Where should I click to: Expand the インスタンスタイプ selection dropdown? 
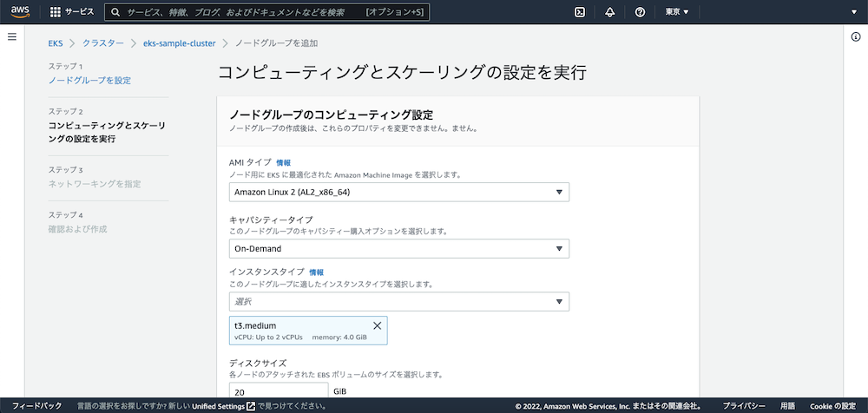point(399,301)
